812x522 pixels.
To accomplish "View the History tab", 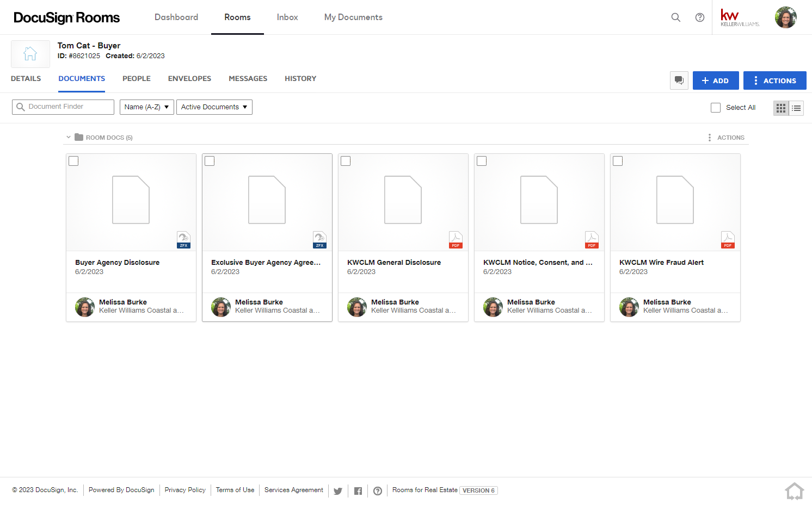I will (300, 79).
